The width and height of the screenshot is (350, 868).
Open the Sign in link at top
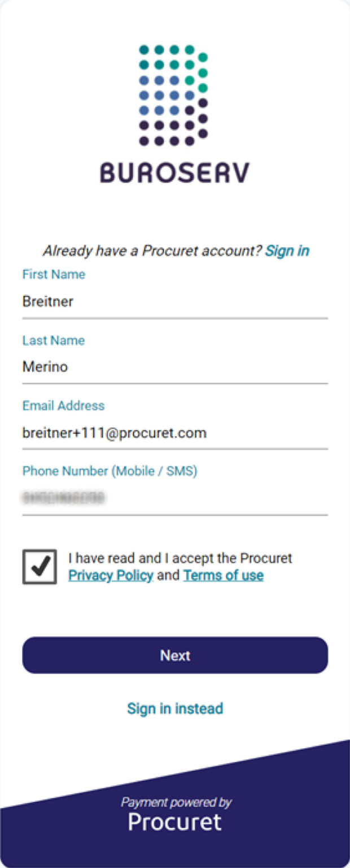tap(287, 250)
